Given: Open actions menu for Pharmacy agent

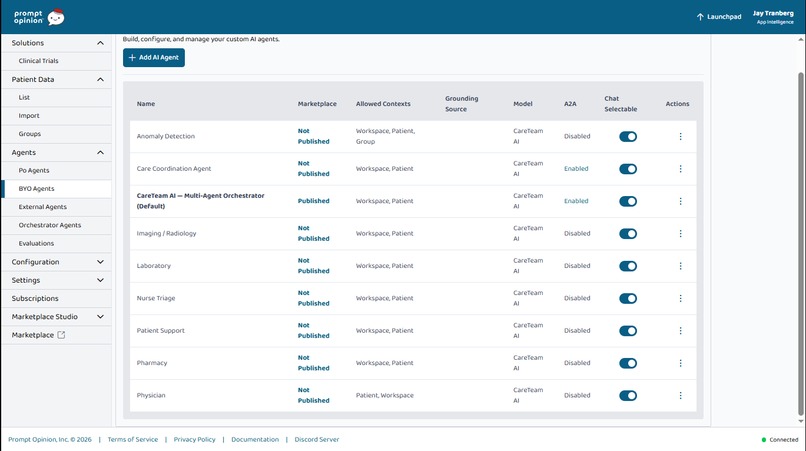Looking at the screenshot, I should point(680,363).
